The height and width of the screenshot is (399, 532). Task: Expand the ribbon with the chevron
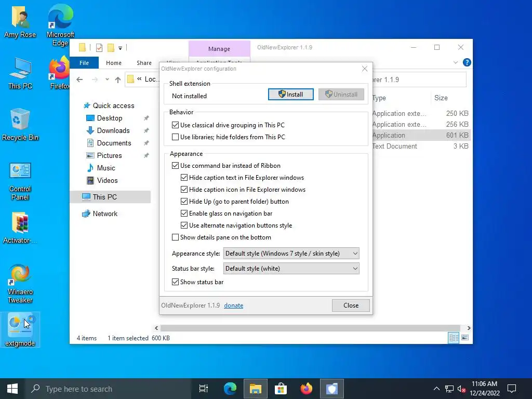(x=456, y=62)
